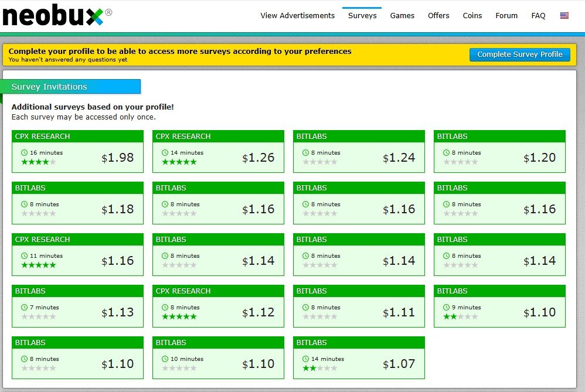The width and height of the screenshot is (585, 392).
Task: Click the five-star rating on the $1.16 CPX Research survey
Action: [x=38, y=265]
